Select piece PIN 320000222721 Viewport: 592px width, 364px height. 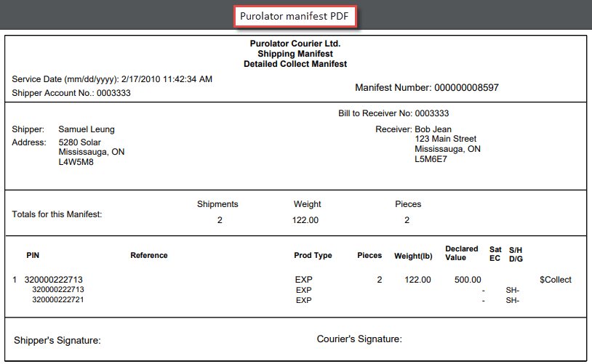tap(57, 299)
